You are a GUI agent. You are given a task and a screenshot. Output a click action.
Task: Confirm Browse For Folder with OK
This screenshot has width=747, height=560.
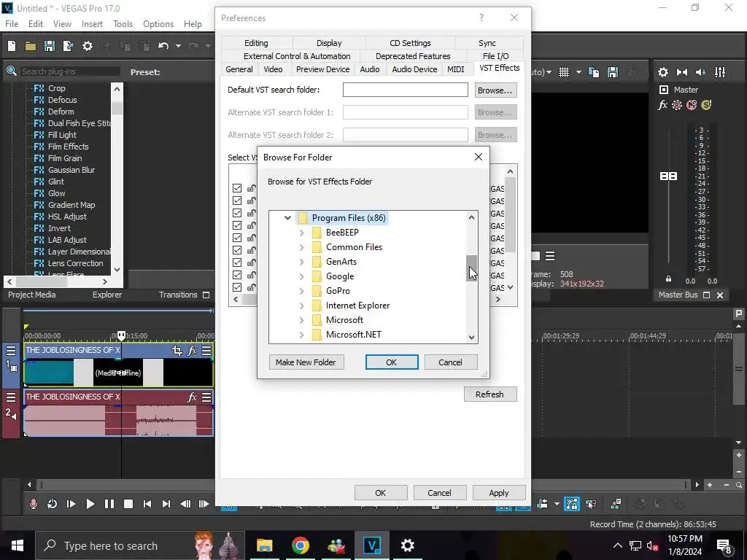392,362
